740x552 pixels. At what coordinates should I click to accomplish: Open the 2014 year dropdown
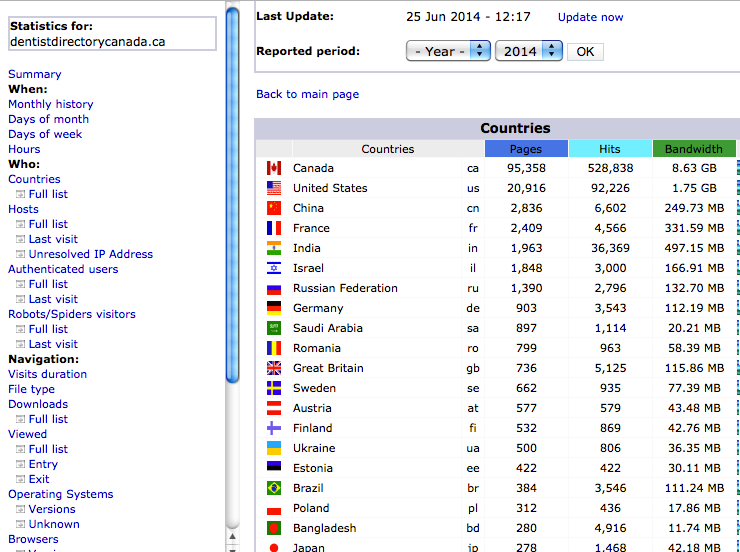click(x=528, y=51)
